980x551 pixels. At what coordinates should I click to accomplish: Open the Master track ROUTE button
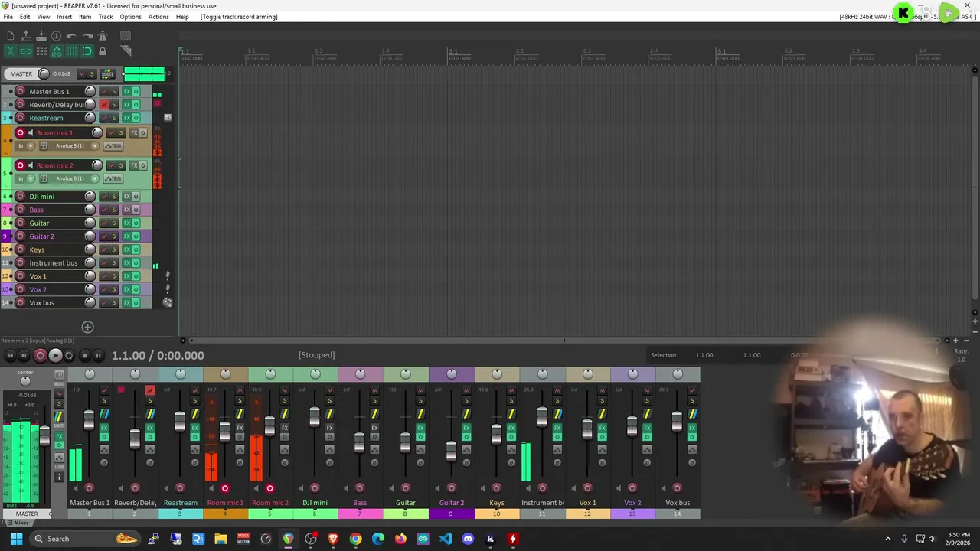108,74
